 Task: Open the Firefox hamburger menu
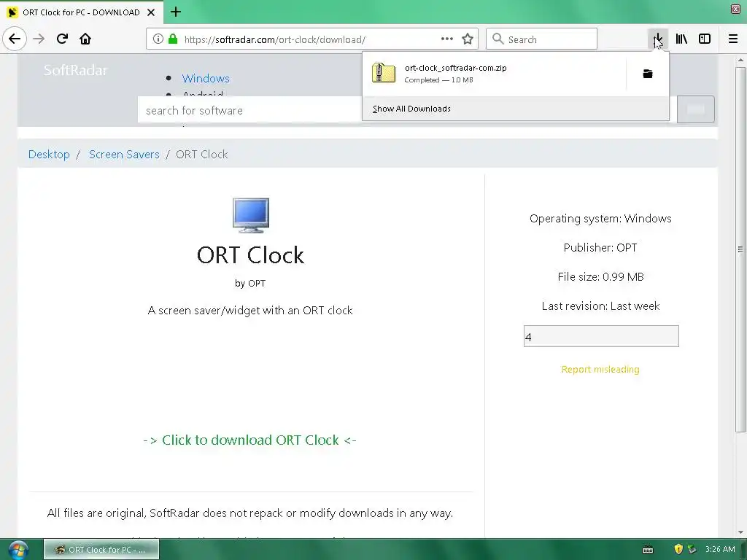click(733, 39)
